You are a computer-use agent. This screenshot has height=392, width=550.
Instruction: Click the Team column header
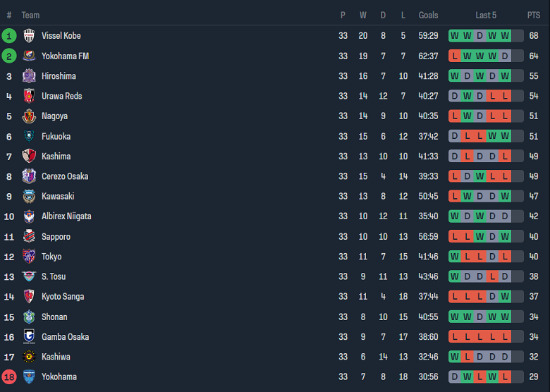point(30,15)
